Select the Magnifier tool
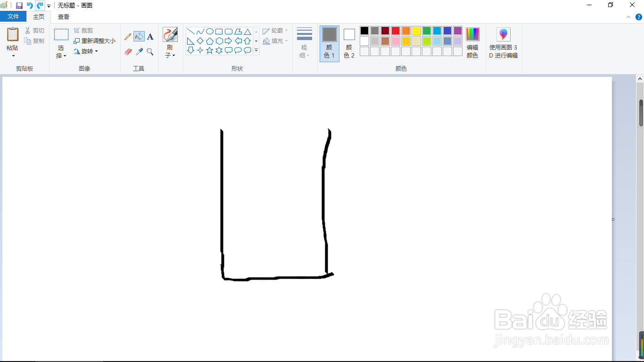The width and height of the screenshot is (644, 362). coord(150,52)
